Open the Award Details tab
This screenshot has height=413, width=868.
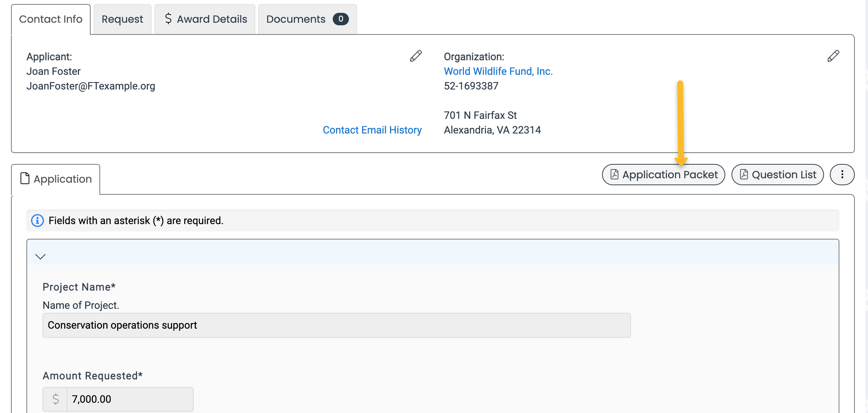coord(212,19)
